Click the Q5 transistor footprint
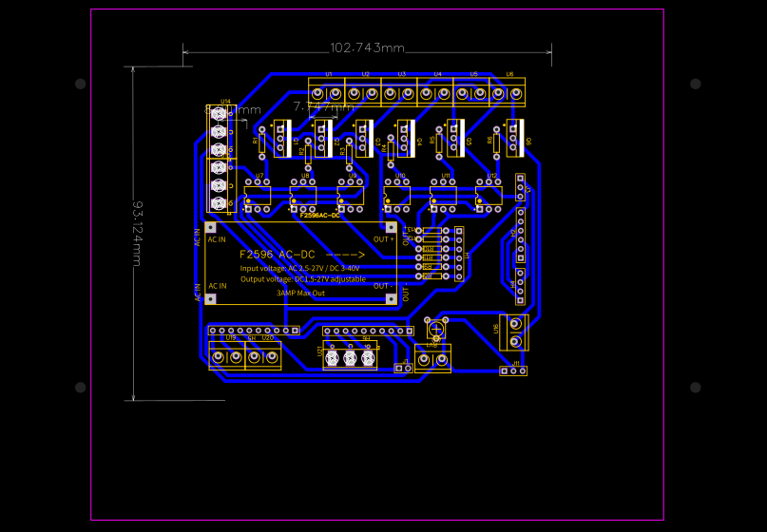This screenshot has width=767, height=532. click(x=456, y=138)
